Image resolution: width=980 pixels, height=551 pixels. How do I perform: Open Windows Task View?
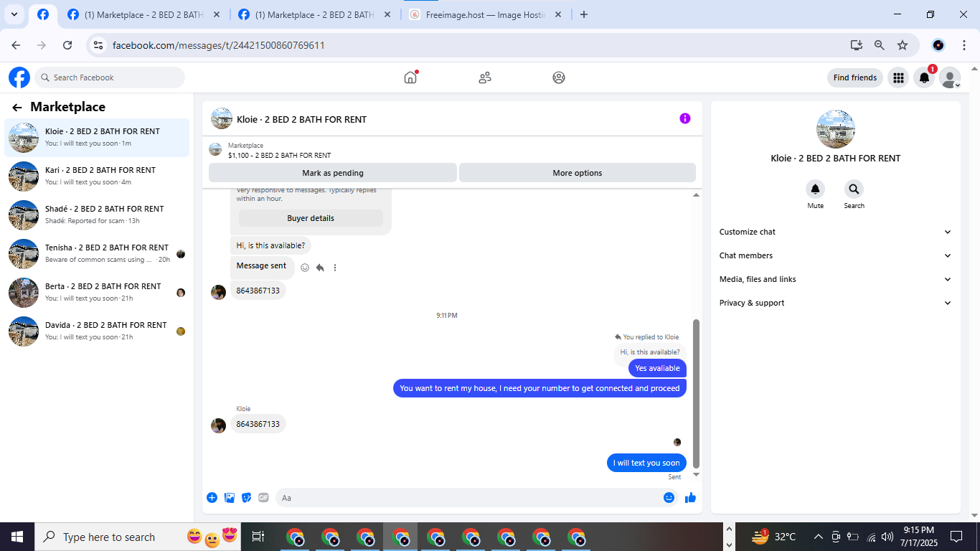(x=259, y=537)
